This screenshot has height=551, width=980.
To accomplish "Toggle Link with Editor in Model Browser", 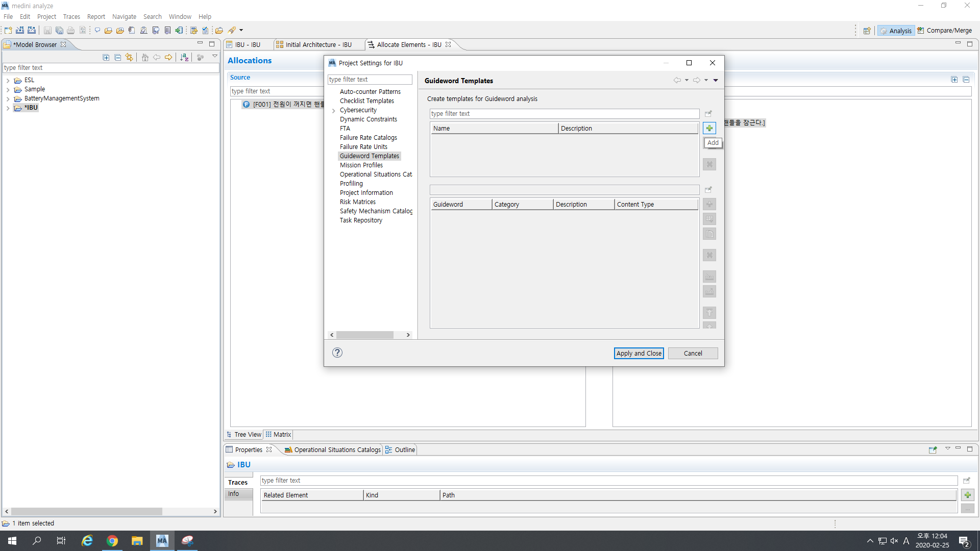I will [130, 57].
